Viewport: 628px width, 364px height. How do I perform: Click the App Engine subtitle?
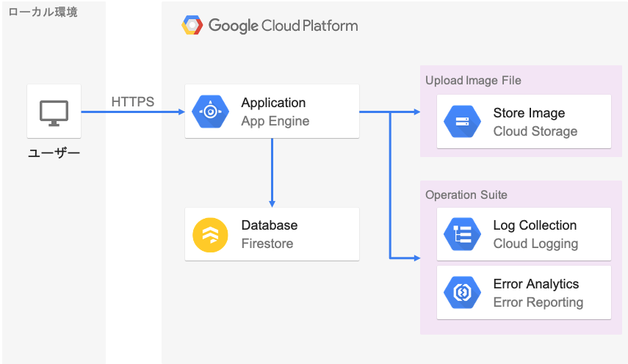pos(275,121)
